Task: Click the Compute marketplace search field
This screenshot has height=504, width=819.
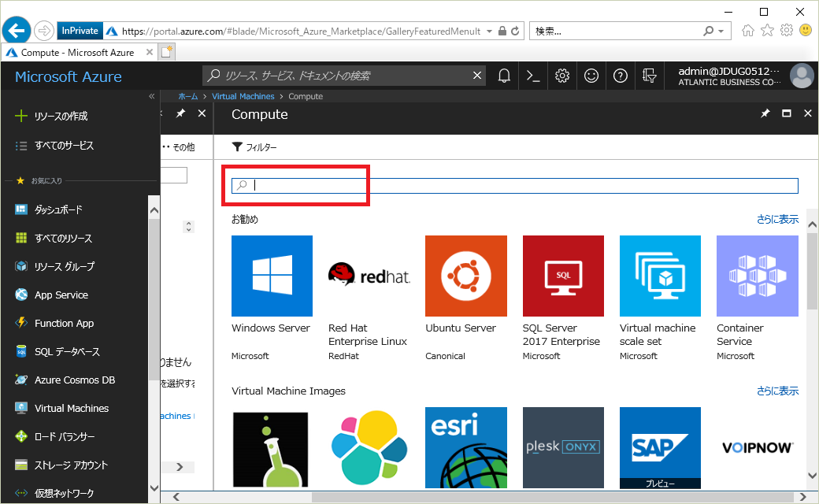Action: [x=514, y=185]
